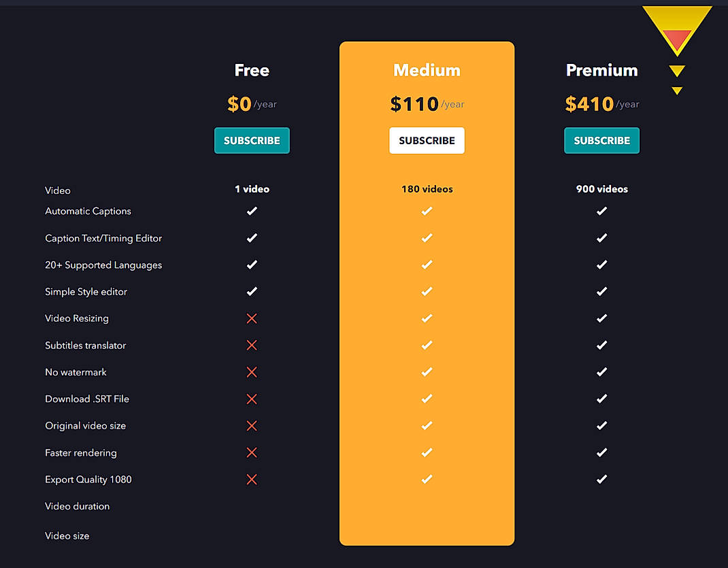The width and height of the screenshot is (728, 568).
Task: Select the Medium plan header
Action: 427,69
